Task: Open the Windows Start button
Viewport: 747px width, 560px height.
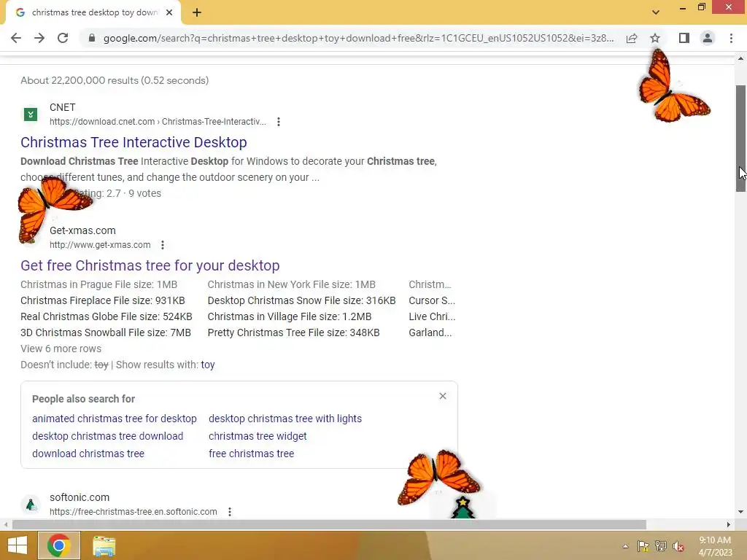Action: coord(18,545)
